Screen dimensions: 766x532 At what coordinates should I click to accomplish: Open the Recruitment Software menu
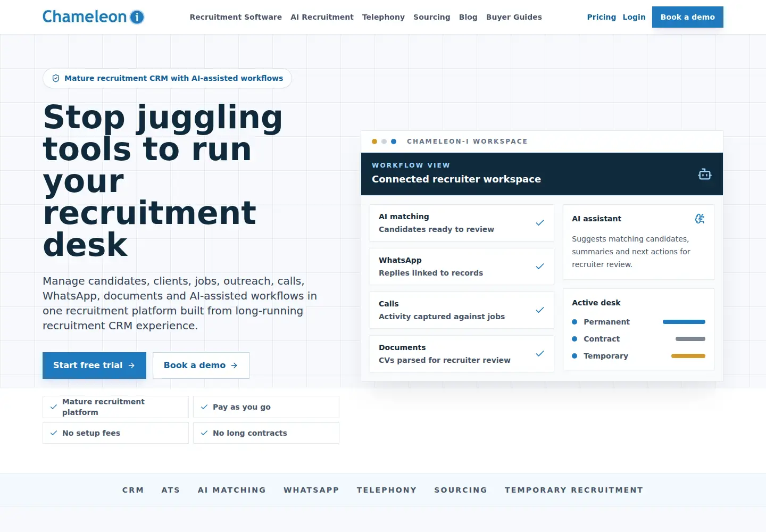pyautogui.click(x=236, y=17)
